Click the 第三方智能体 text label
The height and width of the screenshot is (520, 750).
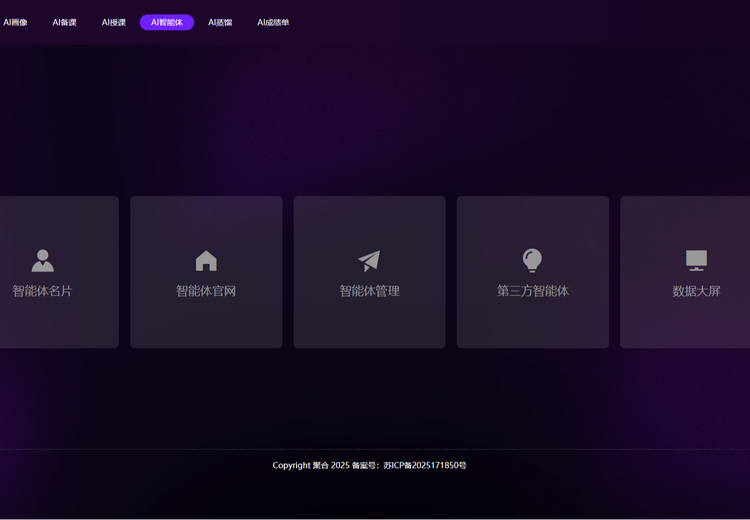click(533, 291)
